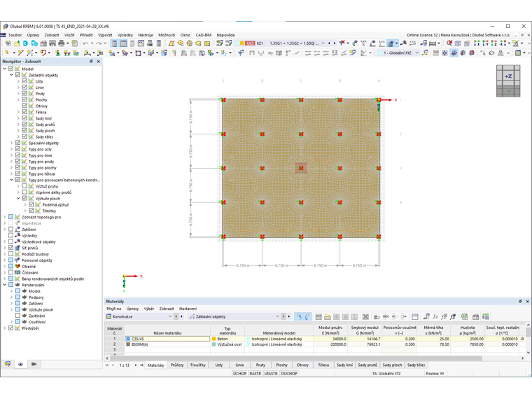This screenshot has width=532, height=399.
Task: Open the Základní objekty dropdown in the table panel
Action: tap(277, 316)
